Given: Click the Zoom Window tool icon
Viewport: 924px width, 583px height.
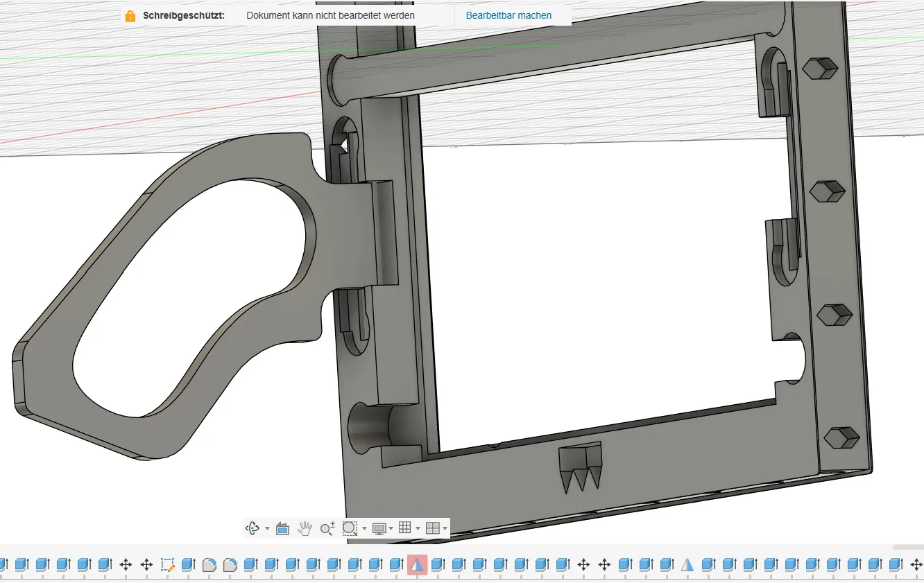Looking at the screenshot, I should point(350,528).
